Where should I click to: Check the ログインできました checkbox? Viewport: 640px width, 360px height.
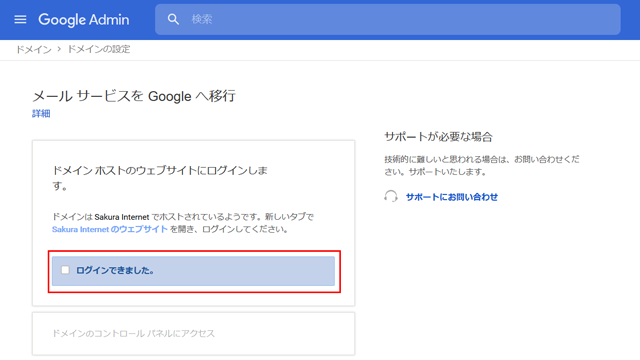[x=65, y=270]
